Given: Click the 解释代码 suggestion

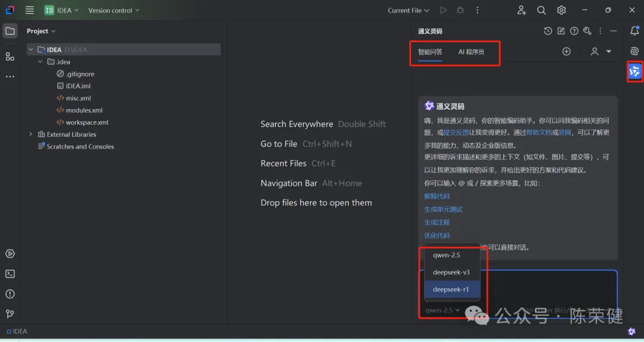Looking at the screenshot, I should pos(437,196).
